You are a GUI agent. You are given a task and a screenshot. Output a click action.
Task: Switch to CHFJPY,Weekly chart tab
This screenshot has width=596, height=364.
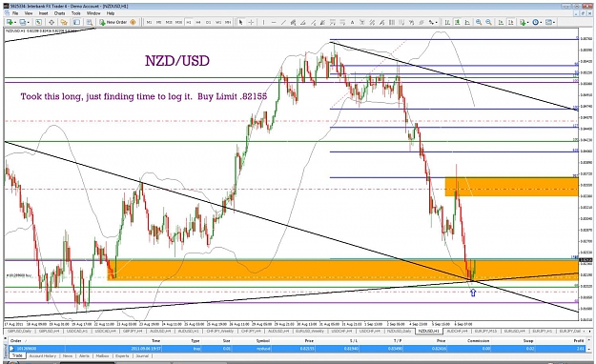pyautogui.click(x=220, y=331)
